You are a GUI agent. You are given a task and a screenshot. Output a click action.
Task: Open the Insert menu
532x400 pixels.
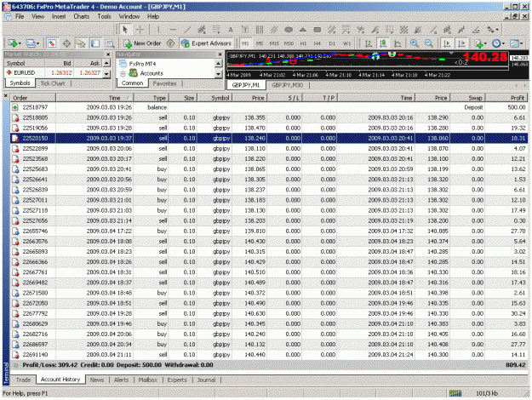tap(59, 16)
